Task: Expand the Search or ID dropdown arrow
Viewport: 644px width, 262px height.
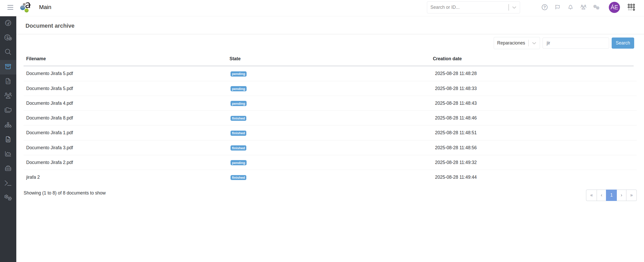Action: point(514,7)
